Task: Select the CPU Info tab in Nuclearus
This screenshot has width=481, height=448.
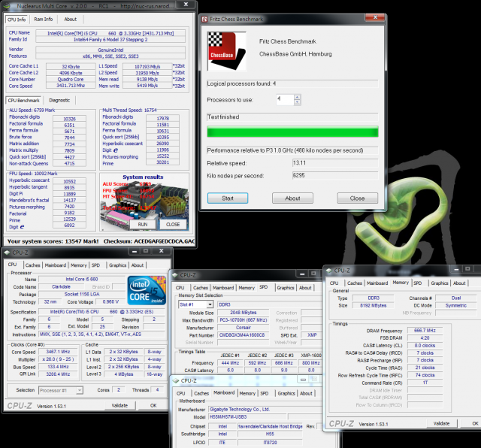Action: (17, 20)
